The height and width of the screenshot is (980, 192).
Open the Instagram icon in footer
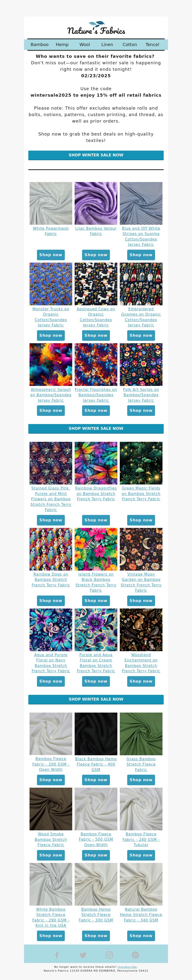click(x=109, y=955)
